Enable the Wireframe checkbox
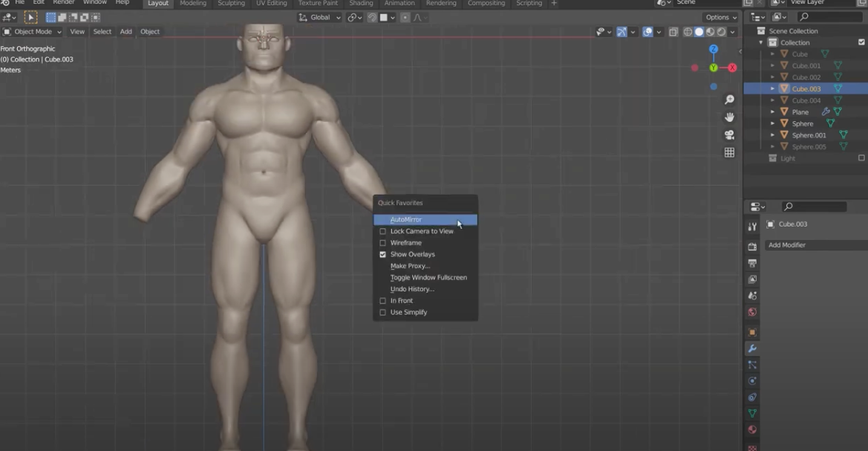 382,243
